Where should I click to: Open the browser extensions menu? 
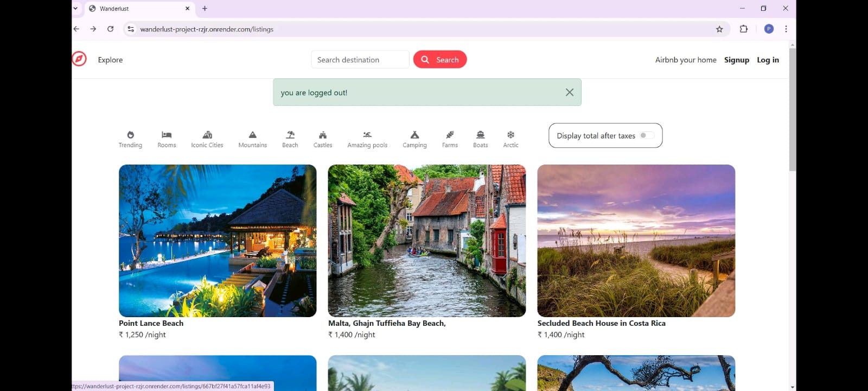pyautogui.click(x=744, y=29)
